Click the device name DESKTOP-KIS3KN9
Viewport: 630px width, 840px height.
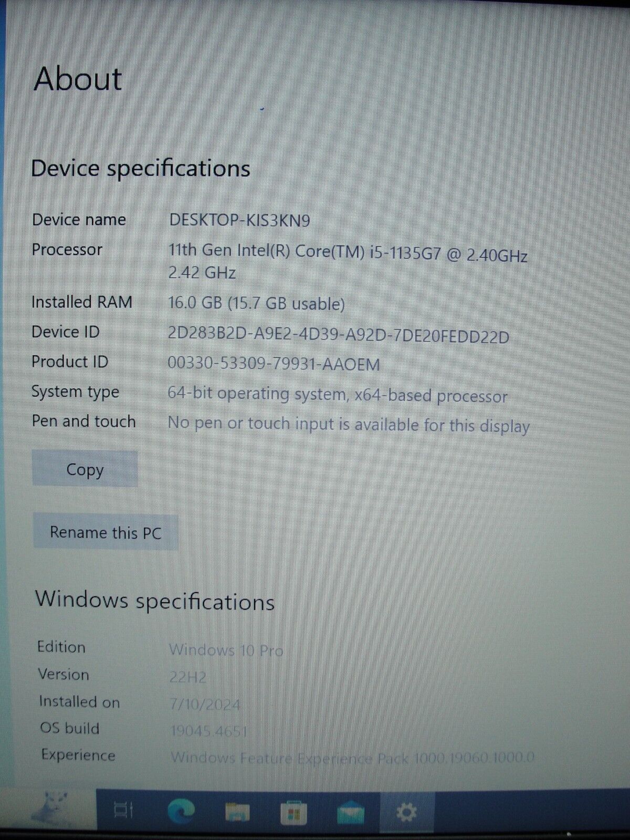point(239,220)
